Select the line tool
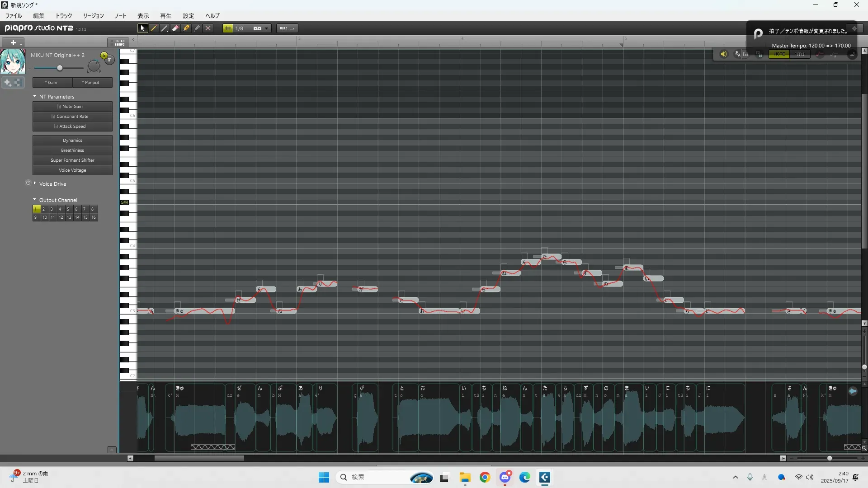The width and height of the screenshot is (868, 488). [x=165, y=28]
